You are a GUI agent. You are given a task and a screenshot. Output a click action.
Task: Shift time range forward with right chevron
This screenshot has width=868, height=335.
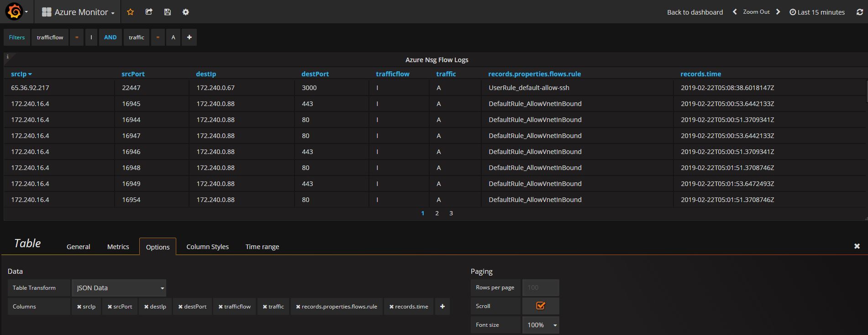[778, 12]
